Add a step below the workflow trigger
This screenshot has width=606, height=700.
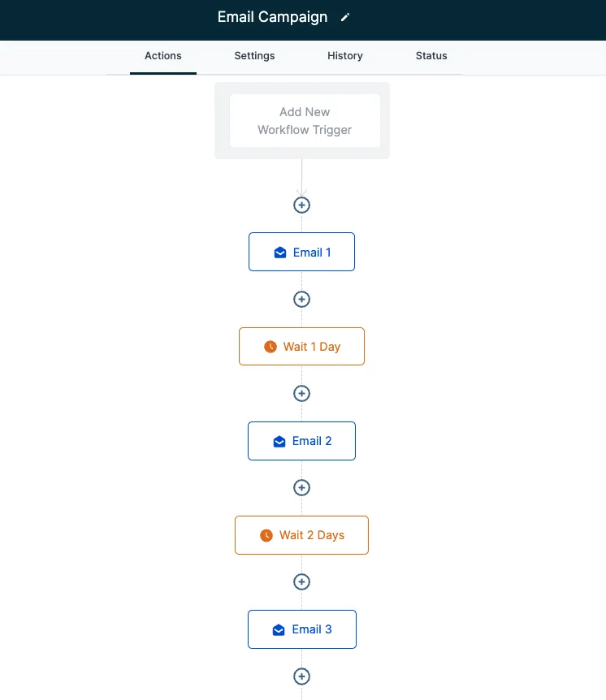(x=301, y=205)
